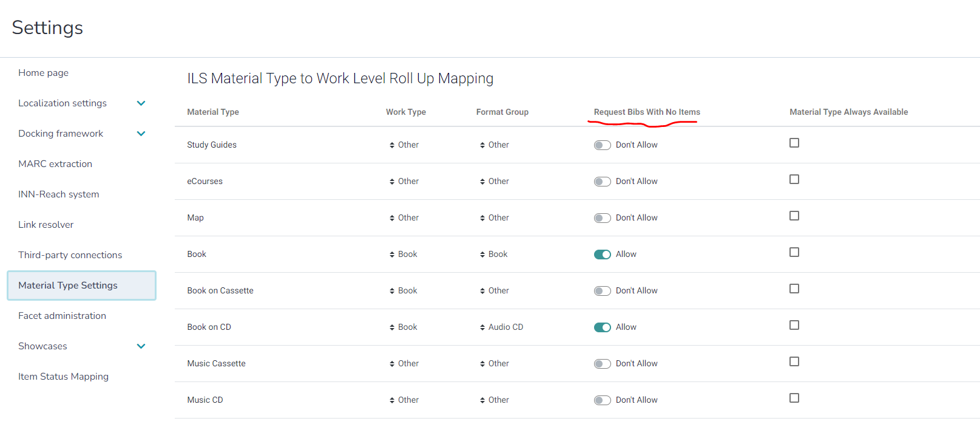Click the Music CD material type cell
Screen dimensions: 980x424
tap(205, 400)
